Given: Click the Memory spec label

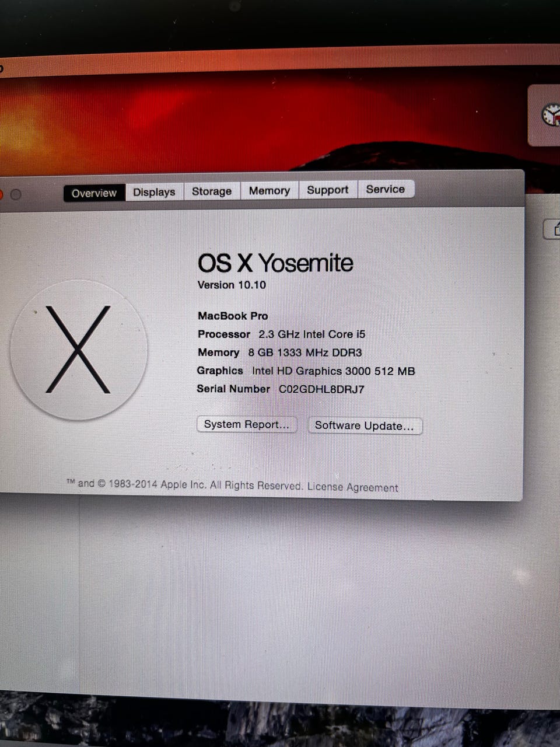Looking at the screenshot, I should point(218,352).
